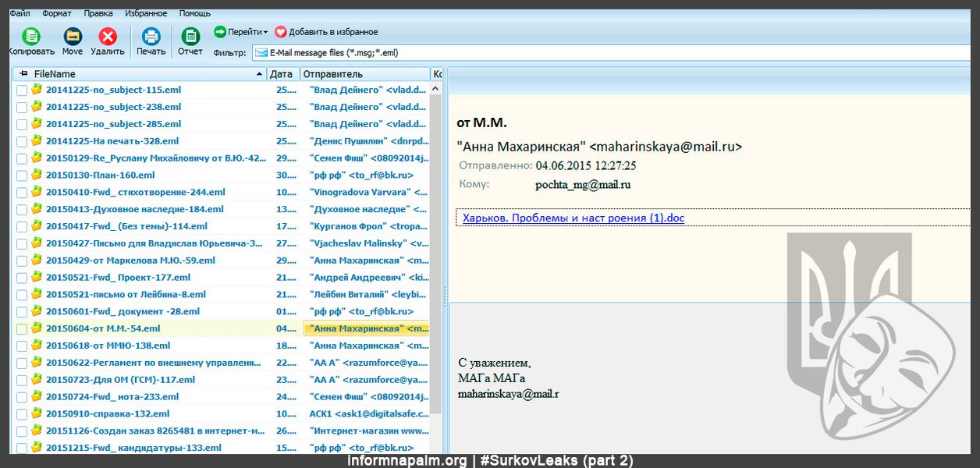Open the Файл menu
This screenshot has width=980, height=468.
(x=20, y=13)
